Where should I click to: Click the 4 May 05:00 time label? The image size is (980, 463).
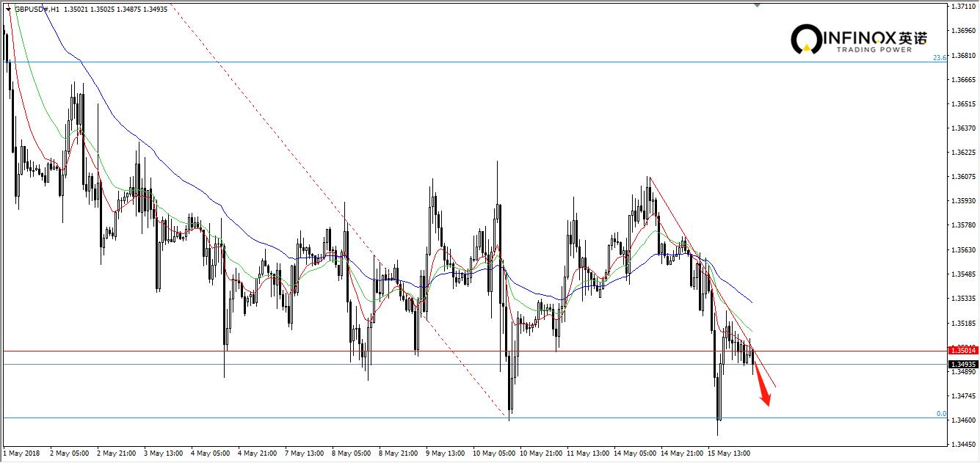tap(210, 453)
